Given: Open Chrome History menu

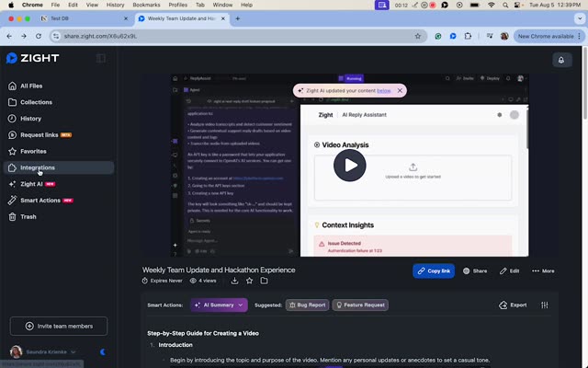Looking at the screenshot, I should coord(115,5).
